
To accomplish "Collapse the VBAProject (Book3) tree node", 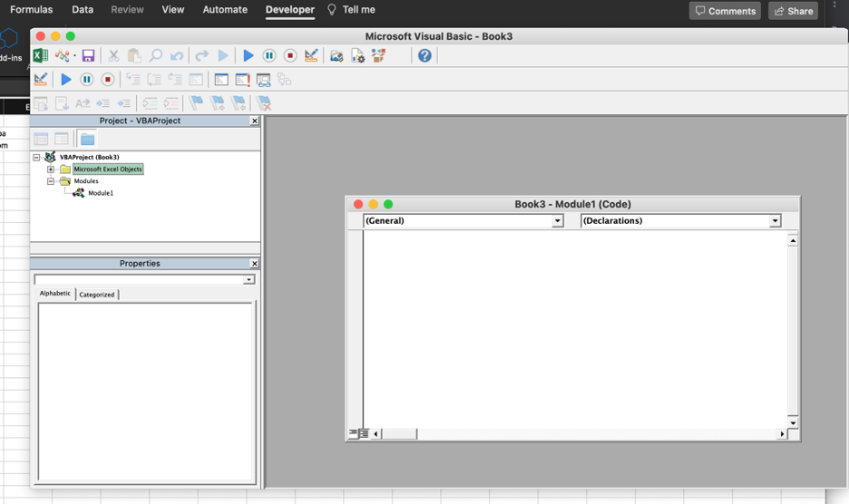I will tap(36, 157).
